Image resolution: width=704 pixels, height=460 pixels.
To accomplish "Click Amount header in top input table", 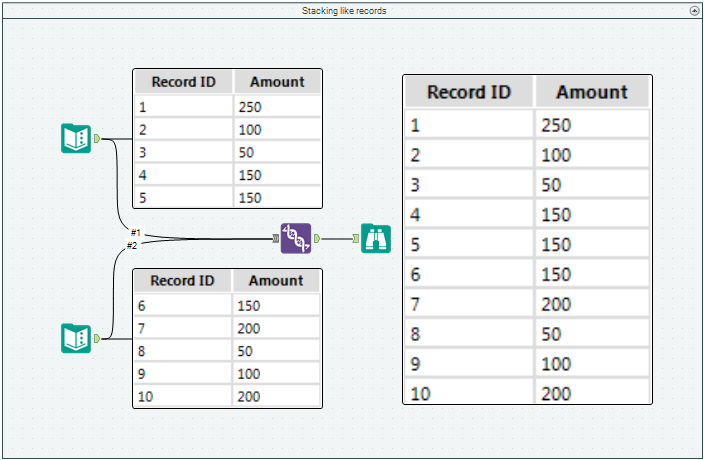I will point(277,82).
